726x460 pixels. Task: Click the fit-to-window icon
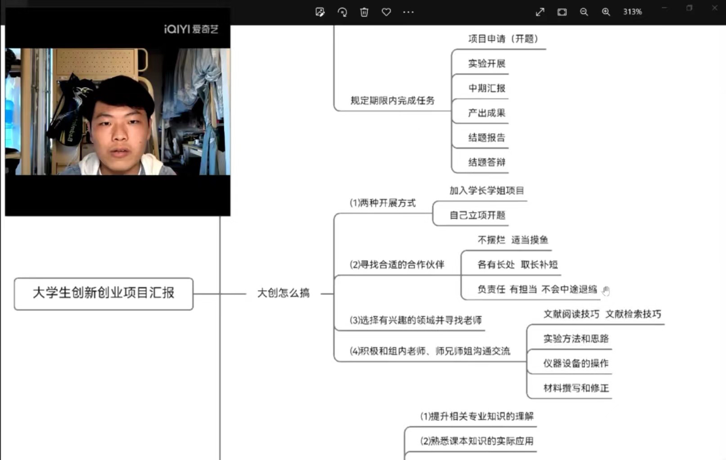point(562,12)
